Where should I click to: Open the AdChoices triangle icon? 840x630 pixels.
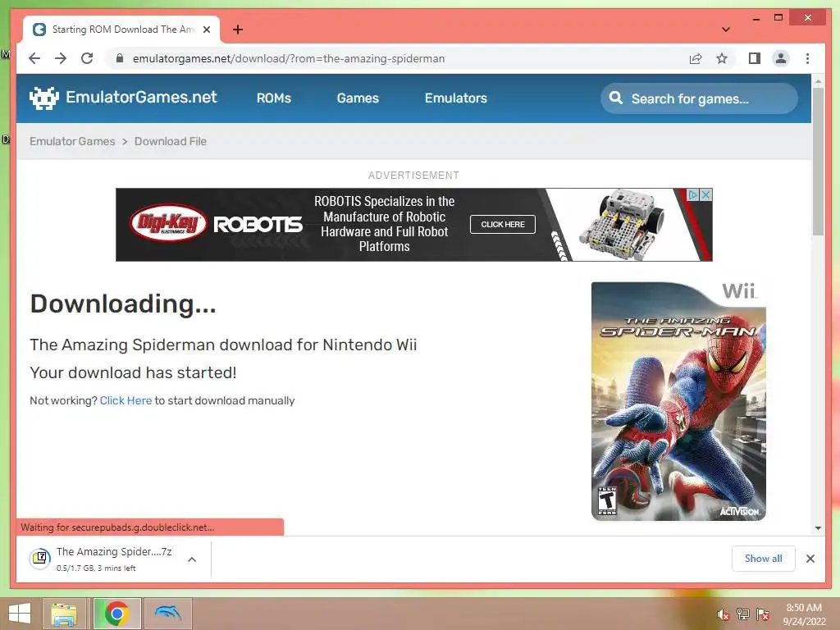click(x=692, y=194)
